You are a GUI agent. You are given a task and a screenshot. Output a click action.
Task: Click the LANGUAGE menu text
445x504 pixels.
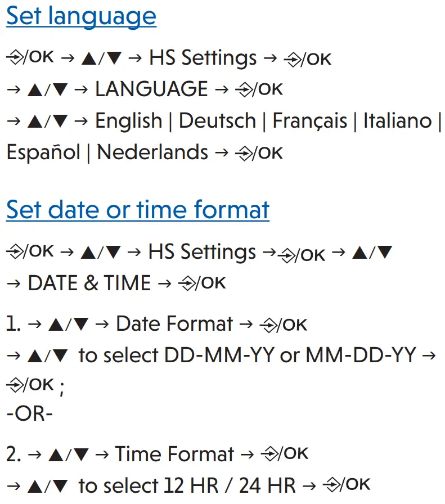pos(151,89)
